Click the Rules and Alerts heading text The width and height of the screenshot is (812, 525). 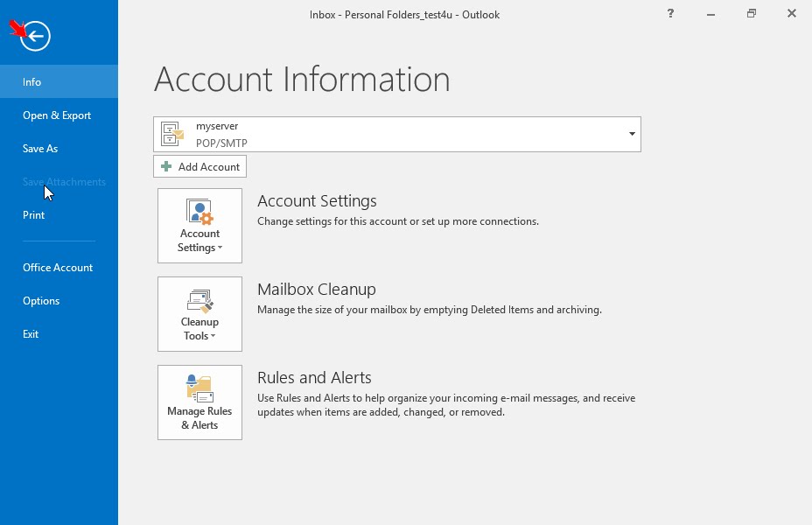pos(314,378)
